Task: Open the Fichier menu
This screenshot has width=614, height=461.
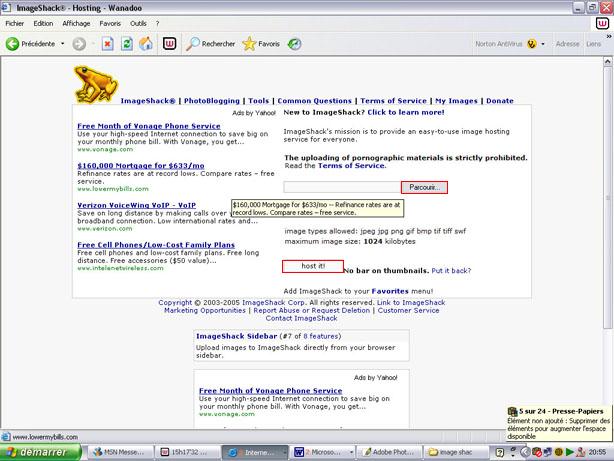Action: 15,22
